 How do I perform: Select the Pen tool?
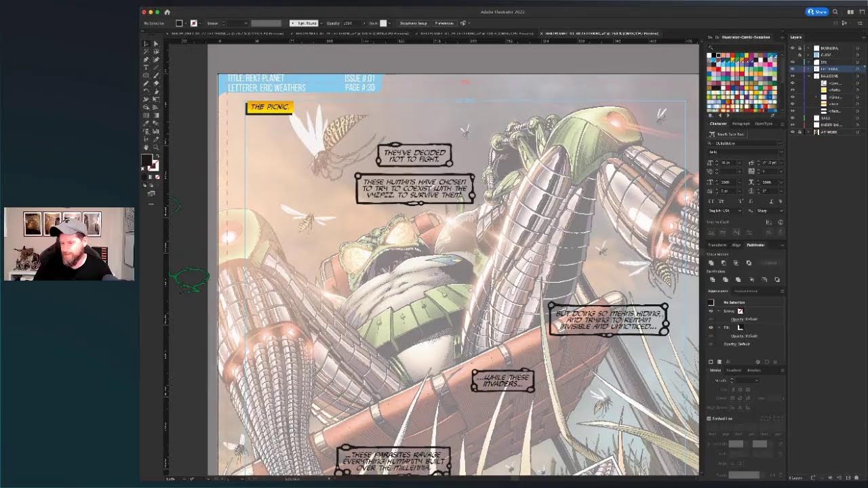tap(146, 60)
